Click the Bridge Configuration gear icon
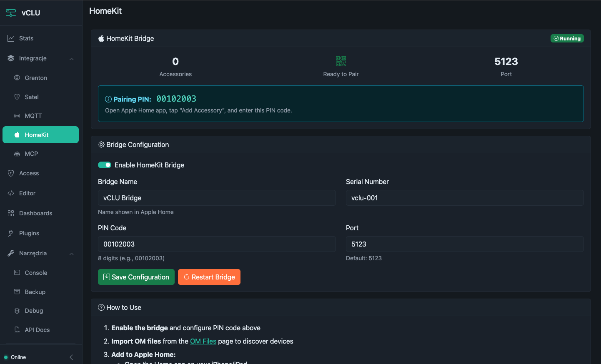The height and width of the screenshot is (364, 601). [x=101, y=145]
